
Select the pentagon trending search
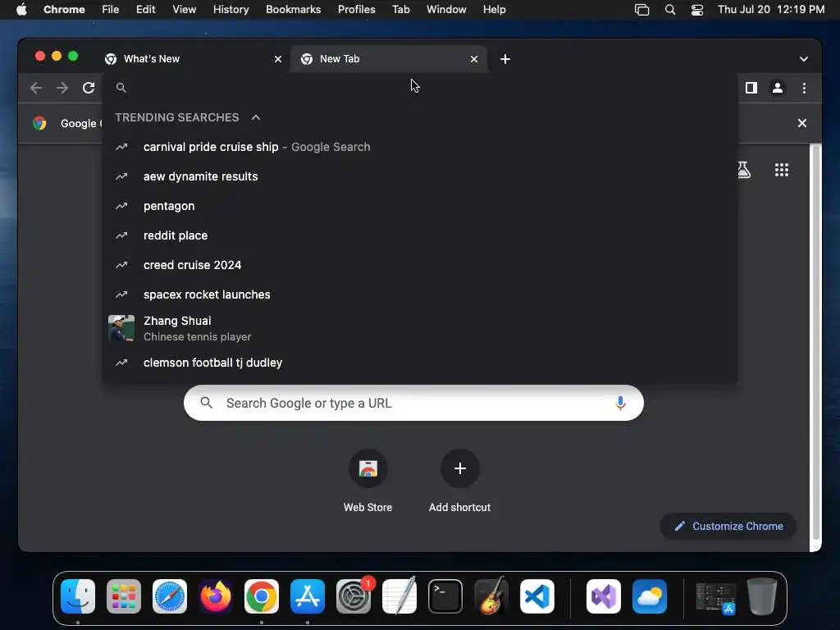click(x=420, y=206)
